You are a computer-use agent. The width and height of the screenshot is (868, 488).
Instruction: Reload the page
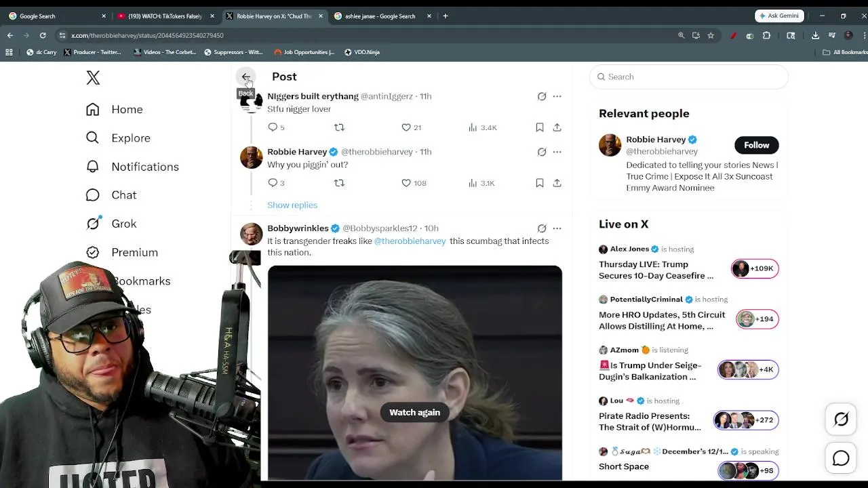click(x=43, y=35)
